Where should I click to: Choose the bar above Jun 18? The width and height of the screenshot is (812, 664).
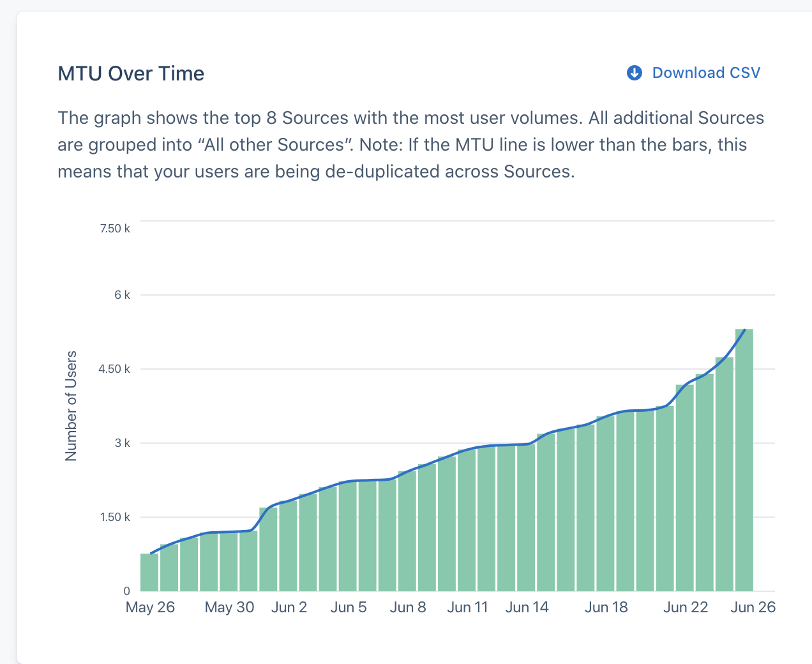tap(605, 504)
